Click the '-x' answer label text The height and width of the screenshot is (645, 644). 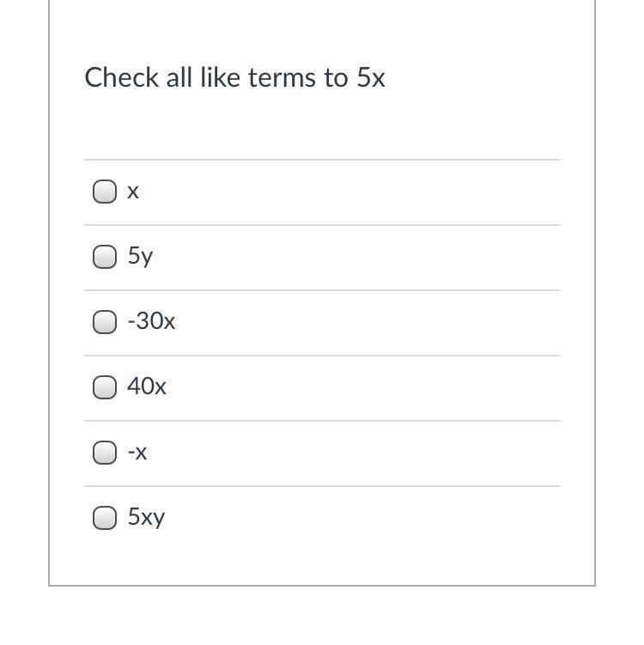(137, 452)
